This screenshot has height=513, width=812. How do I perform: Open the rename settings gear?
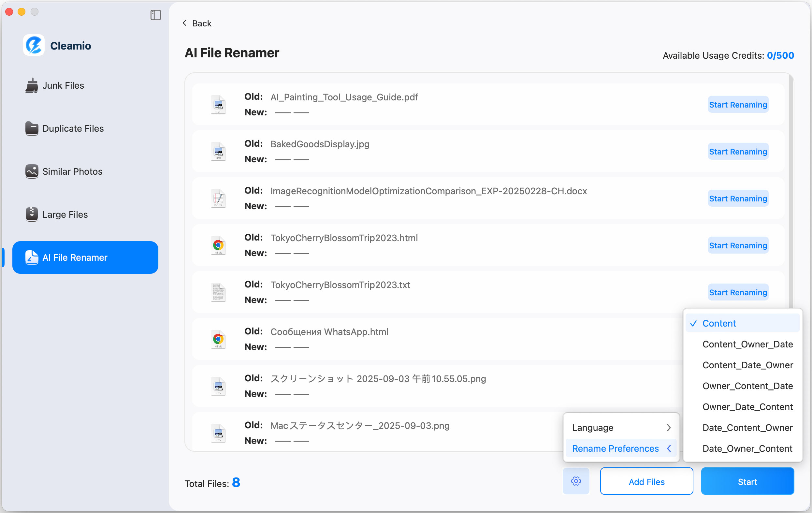(x=576, y=481)
